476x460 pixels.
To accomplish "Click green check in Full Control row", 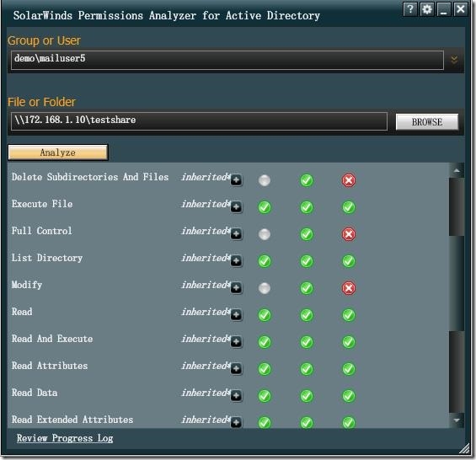I will pos(307,234).
